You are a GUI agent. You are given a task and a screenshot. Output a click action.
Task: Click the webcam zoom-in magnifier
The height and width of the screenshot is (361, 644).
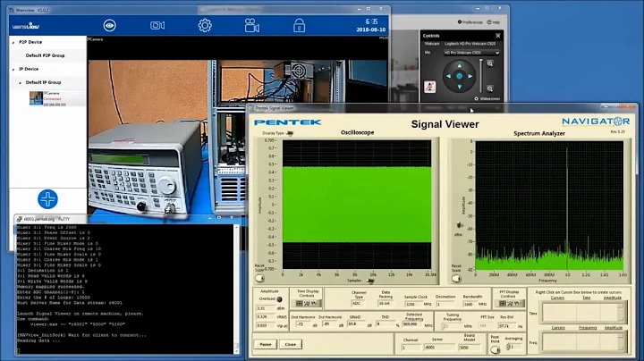(x=490, y=63)
